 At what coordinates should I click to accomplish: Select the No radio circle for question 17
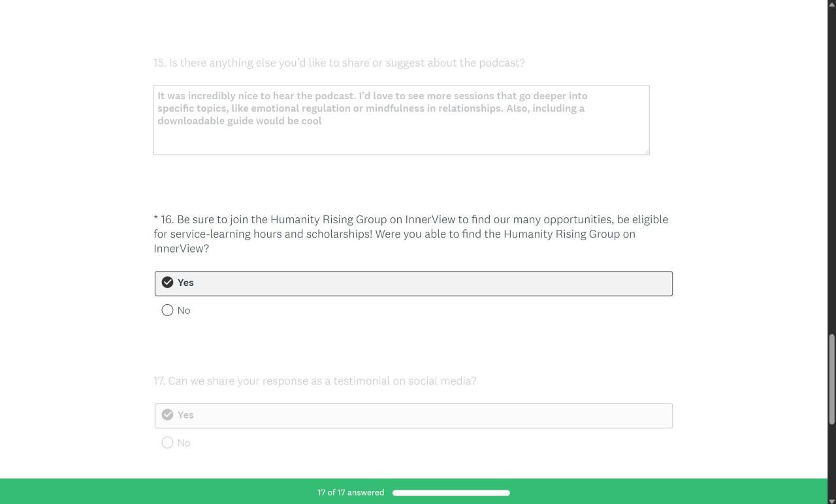(x=168, y=443)
